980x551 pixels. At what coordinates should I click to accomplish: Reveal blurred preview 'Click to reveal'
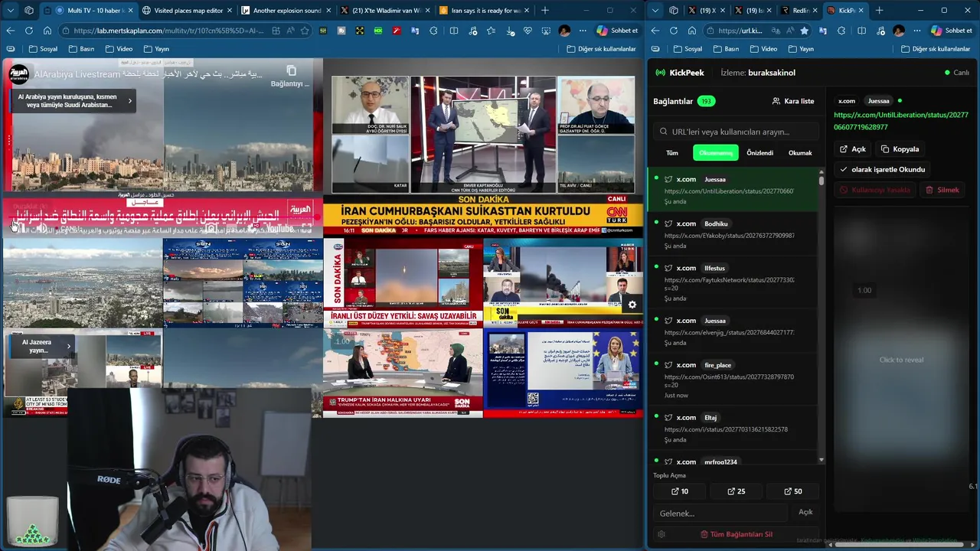(901, 360)
